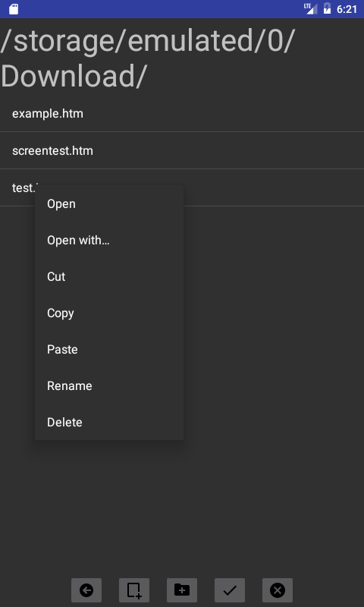Cancel with the circled X icon
Viewport: 364px width, 607px height.
[x=278, y=590]
